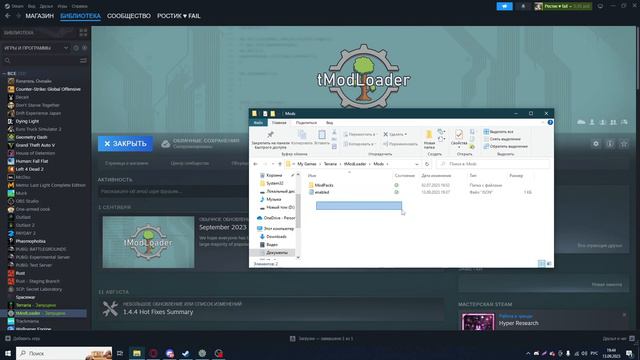Switch Steam to Big Picture mode icon
The image size is (640, 360).
pos(600,6)
